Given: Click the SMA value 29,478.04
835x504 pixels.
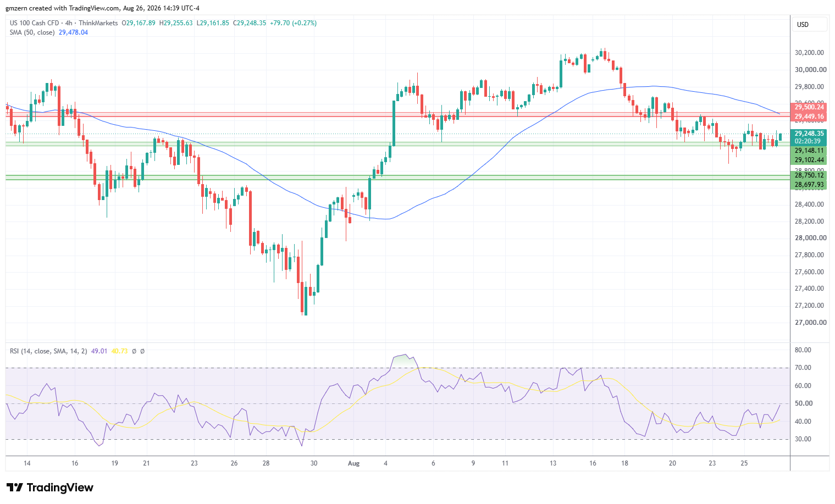Looking at the screenshot, I should [x=73, y=32].
